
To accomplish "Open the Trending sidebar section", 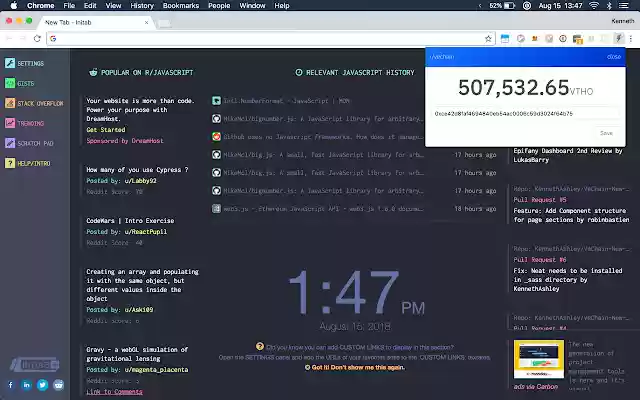I will pos(24,123).
